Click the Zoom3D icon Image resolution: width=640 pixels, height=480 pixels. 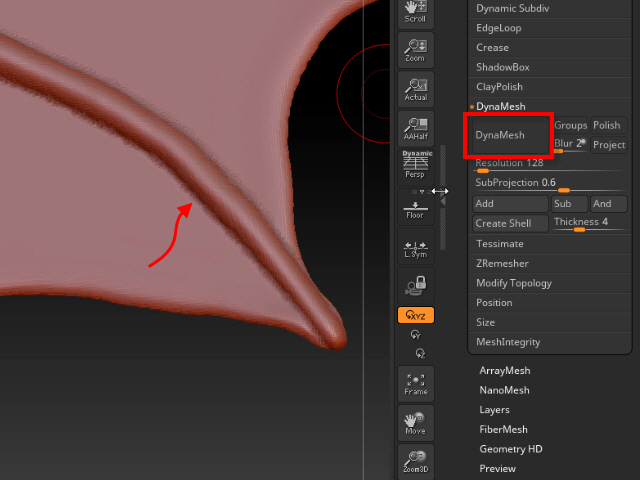(415, 459)
